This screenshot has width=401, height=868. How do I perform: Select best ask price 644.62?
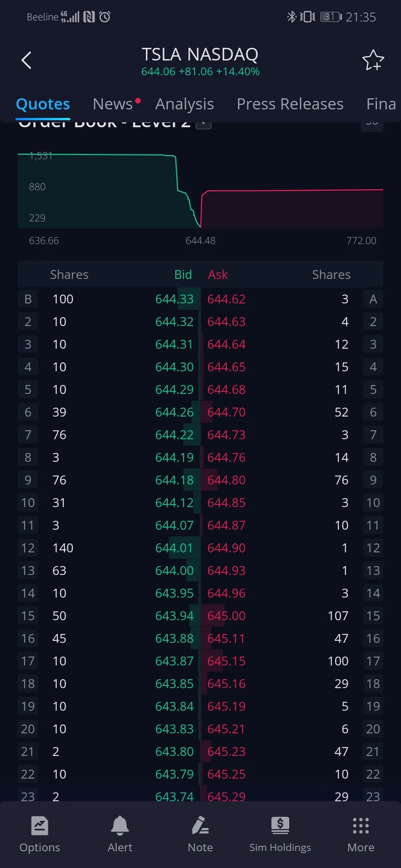click(226, 299)
